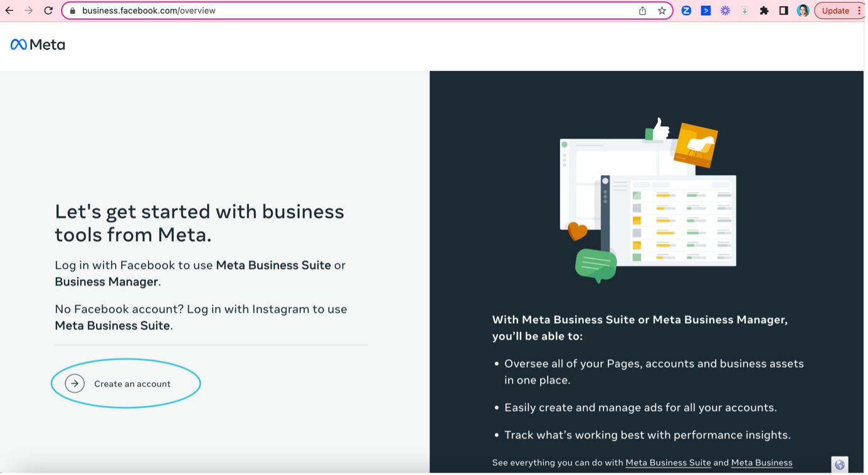Open the purple gear-shaped extension icon
Viewport: 868px width, 475px height.
(x=725, y=11)
